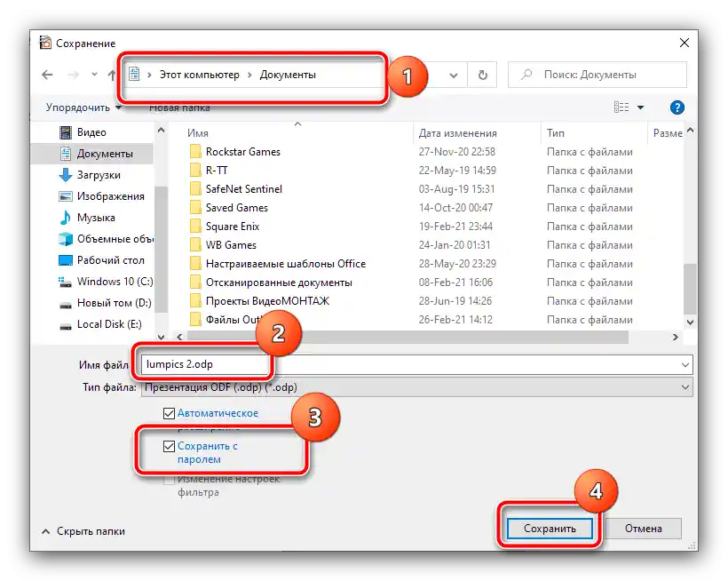Screen dimensions: 728x581
Task: Toggle 'Сохранить с паролем' checkbox
Action: coord(169,446)
